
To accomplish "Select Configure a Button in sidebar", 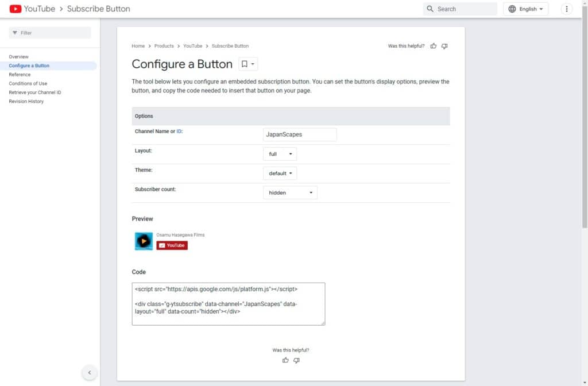I will coord(29,65).
